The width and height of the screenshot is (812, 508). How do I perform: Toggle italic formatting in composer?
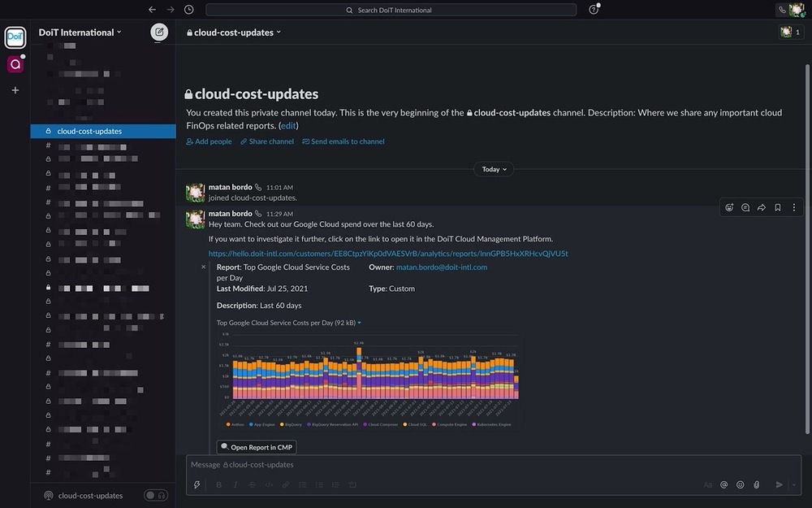coord(235,484)
